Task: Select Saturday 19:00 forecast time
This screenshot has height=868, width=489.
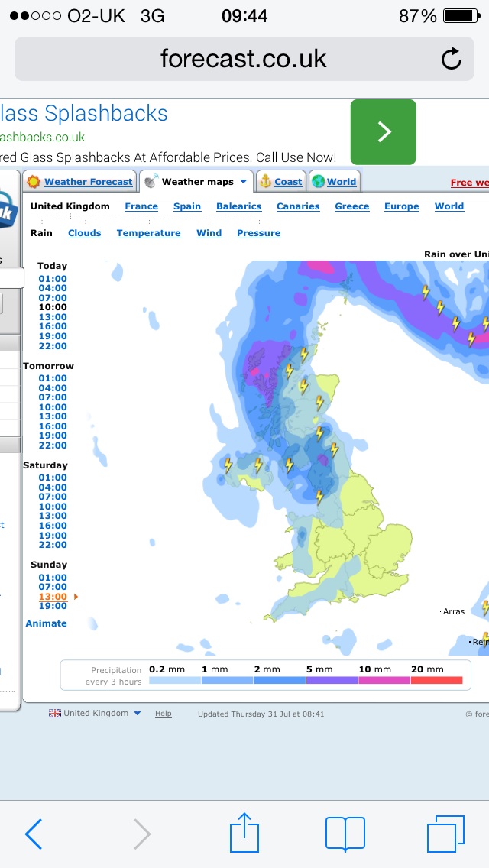Action: click(53, 536)
